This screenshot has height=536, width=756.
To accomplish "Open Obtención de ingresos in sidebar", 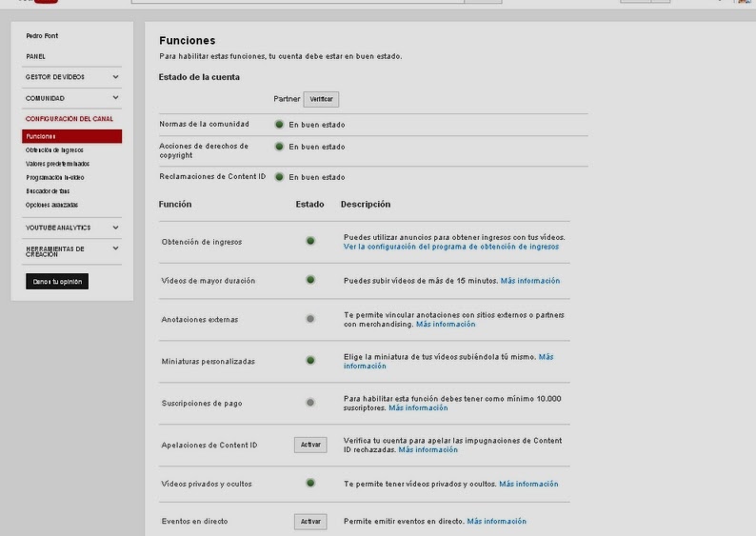I will click(54, 149).
